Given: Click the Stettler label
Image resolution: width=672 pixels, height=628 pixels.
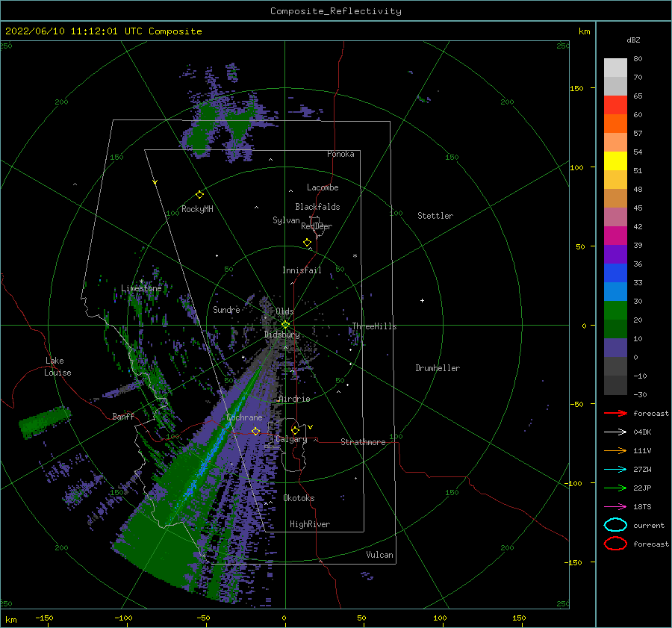Looking at the screenshot, I should coord(435,216).
